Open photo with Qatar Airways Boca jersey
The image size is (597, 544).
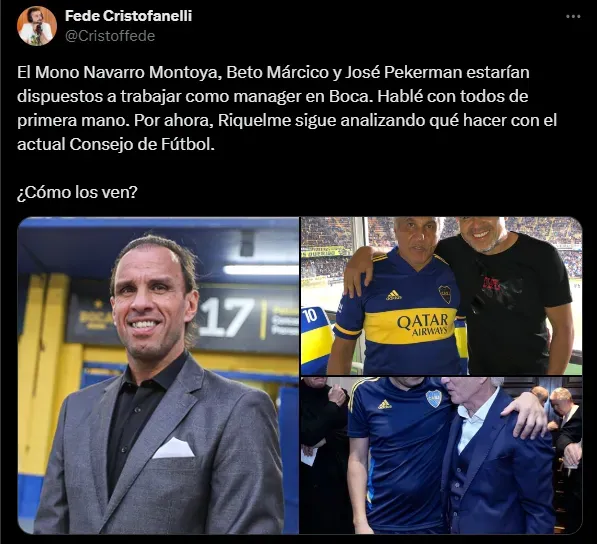coord(442,296)
